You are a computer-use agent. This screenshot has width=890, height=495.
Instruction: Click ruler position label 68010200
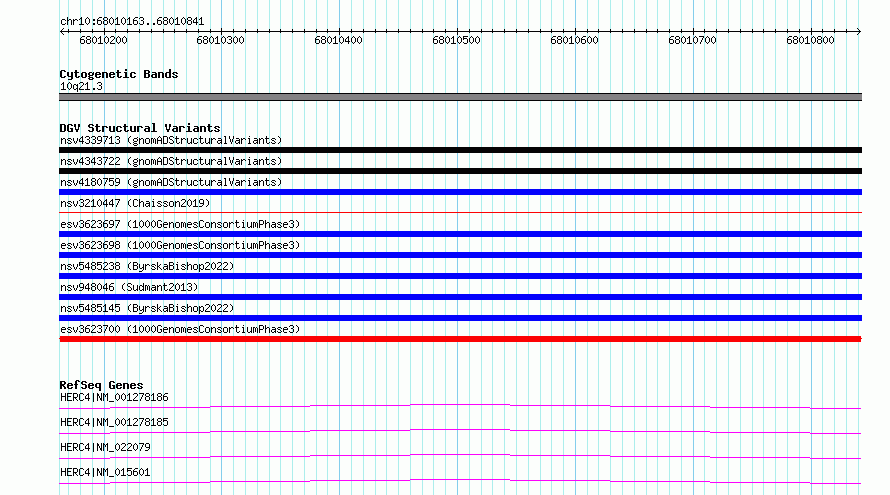pyautogui.click(x=103, y=40)
